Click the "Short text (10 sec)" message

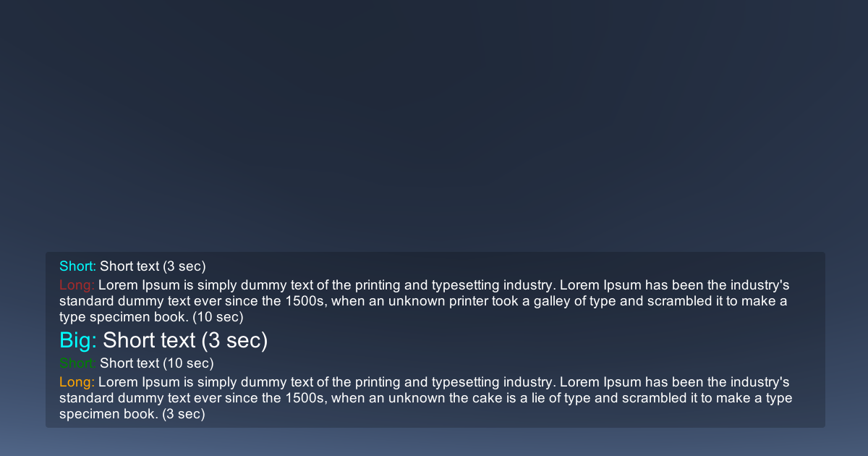pyautogui.click(x=156, y=363)
